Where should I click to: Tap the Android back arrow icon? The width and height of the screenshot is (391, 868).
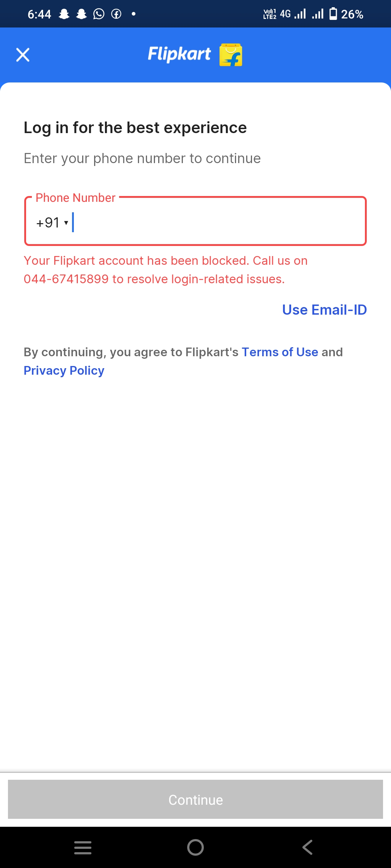point(307,847)
